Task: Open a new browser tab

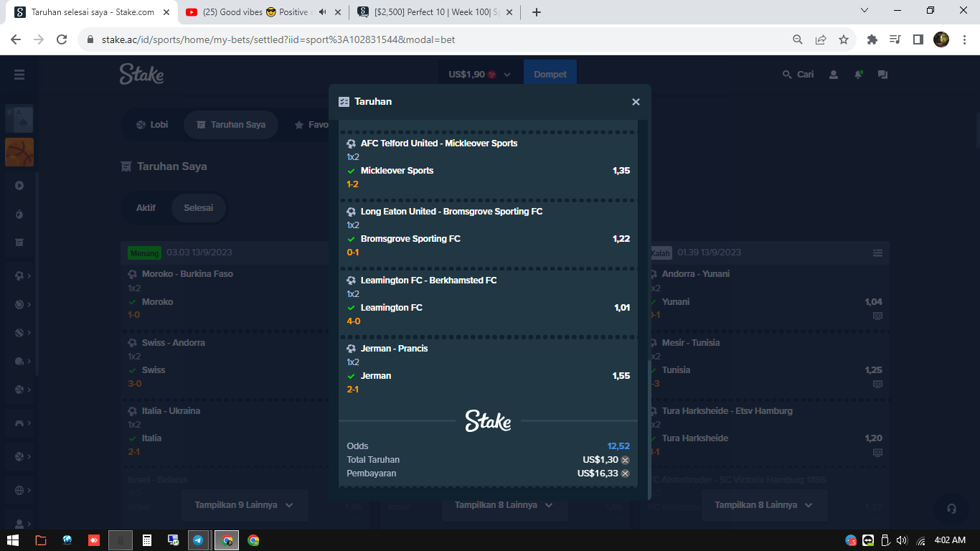Action: pos(537,12)
